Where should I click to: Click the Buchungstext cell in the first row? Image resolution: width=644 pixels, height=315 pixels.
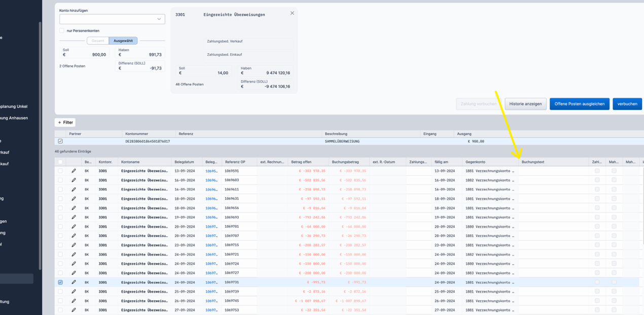point(553,171)
